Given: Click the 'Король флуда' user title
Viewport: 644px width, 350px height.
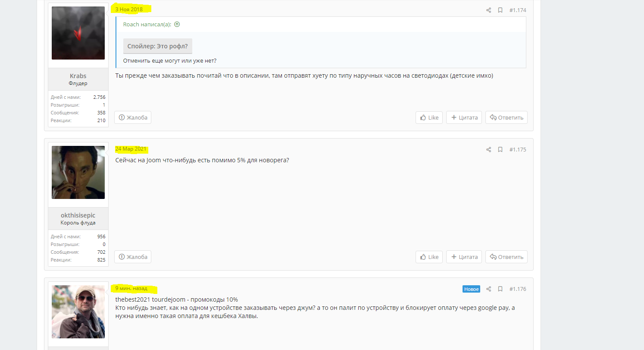Looking at the screenshot, I should [78, 223].
